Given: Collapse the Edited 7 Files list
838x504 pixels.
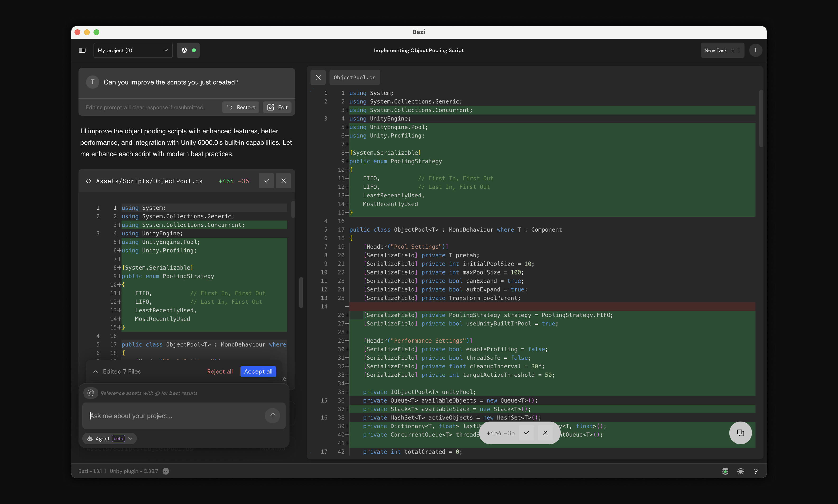Looking at the screenshot, I should [96, 371].
